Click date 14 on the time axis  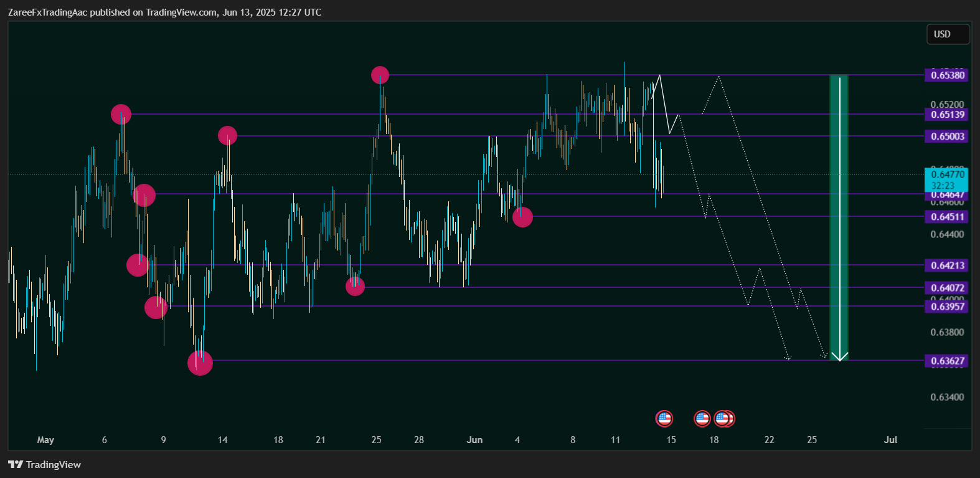pos(222,440)
